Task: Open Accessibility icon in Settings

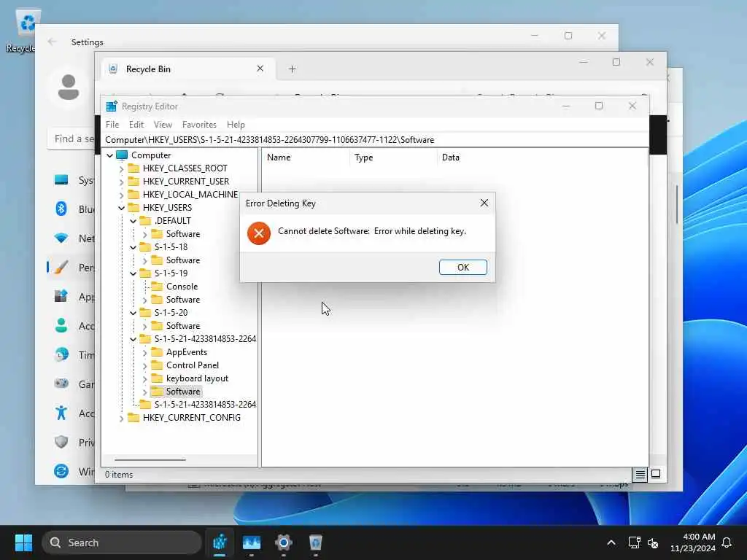Action: (x=61, y=413)
